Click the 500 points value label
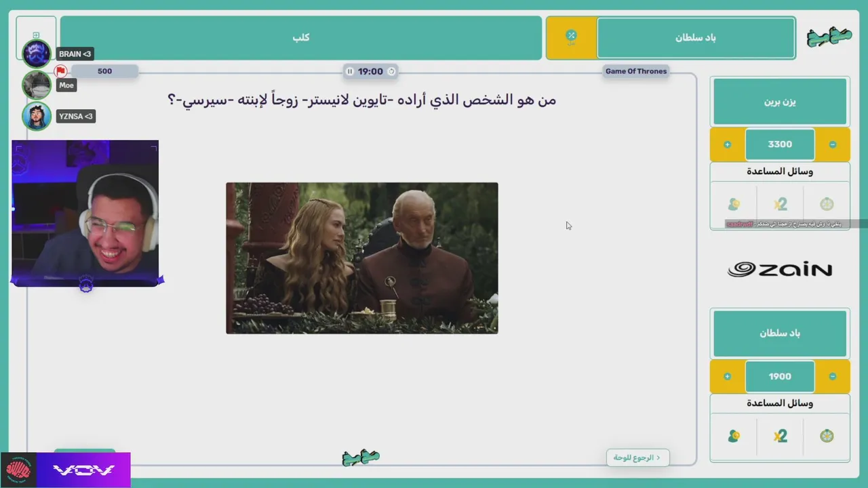 [104, 71]
